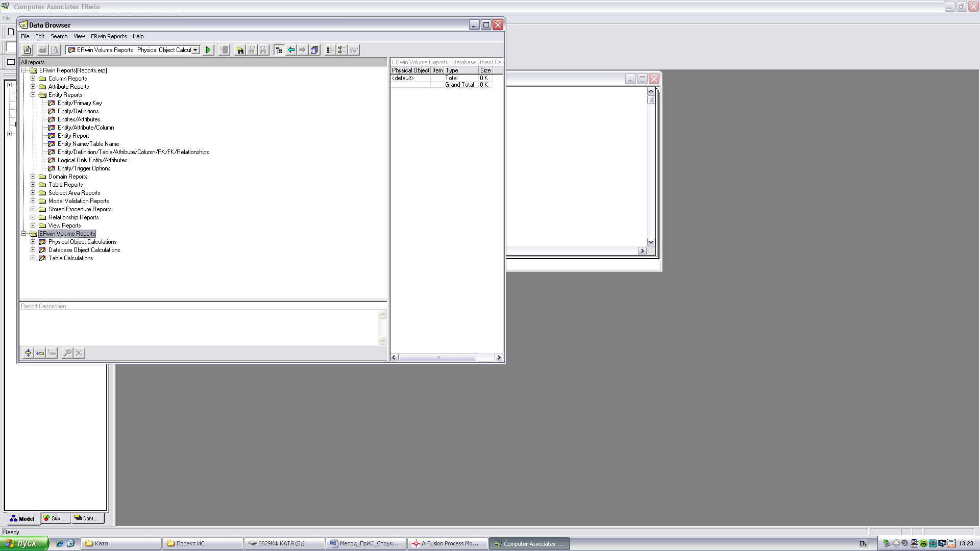Open the report selector dropdown in toolbar
Screen dimensions: 980x551
pos(195,50)
